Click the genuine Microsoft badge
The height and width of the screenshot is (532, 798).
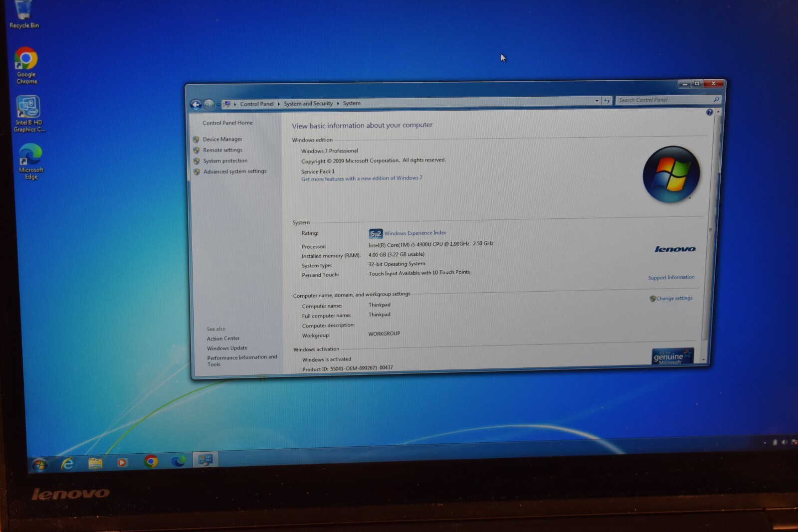click(x=673, y=356)
